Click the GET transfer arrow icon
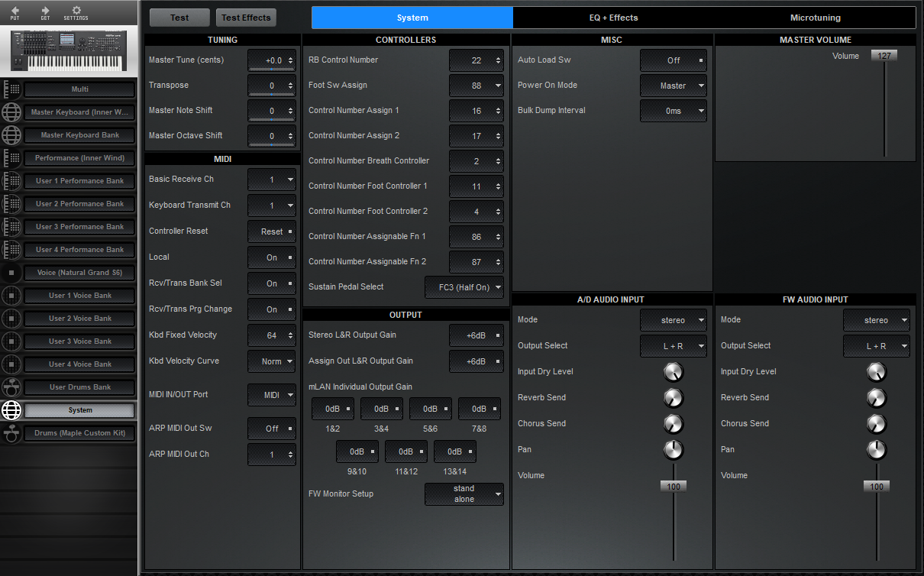The height and width of the screenshot is (576, 924). tap(45, 12)
